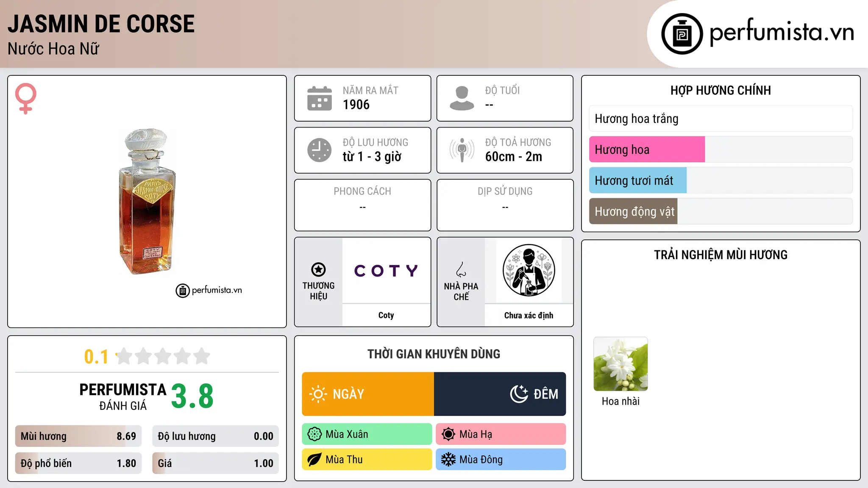Image resolution: width=868 pixels, height=488 pixels.
Task: Click the user rating 0.1
Action: [96, 357]
